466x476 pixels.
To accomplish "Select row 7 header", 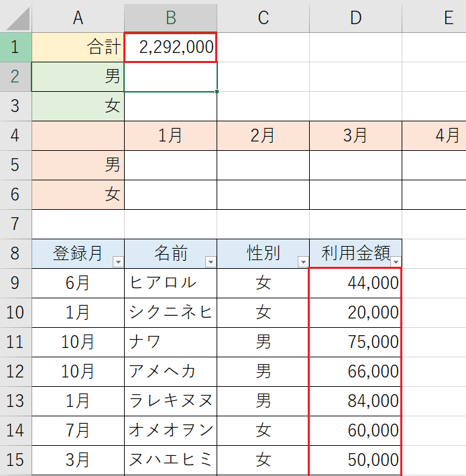I will click(15, 224).
